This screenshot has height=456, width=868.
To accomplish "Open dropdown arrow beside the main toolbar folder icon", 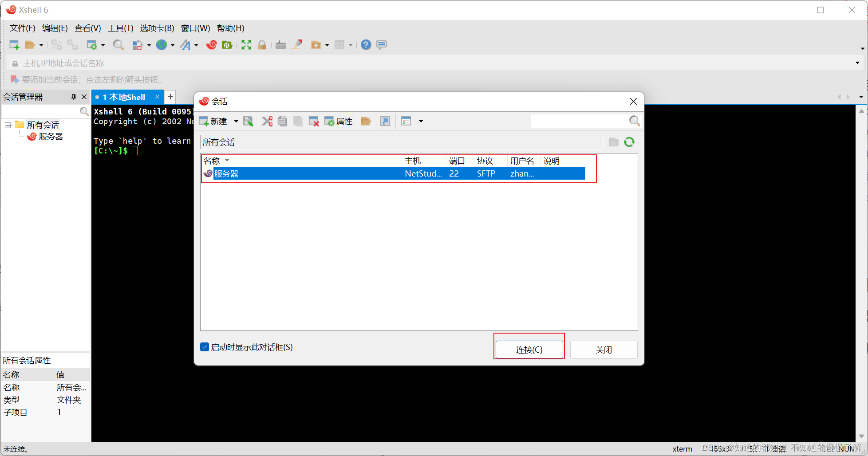I will pyautogui.click(x=41, y=45).
